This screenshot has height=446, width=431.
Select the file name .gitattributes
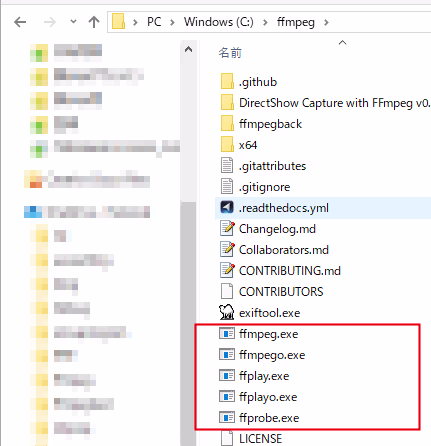coord(272,166)
